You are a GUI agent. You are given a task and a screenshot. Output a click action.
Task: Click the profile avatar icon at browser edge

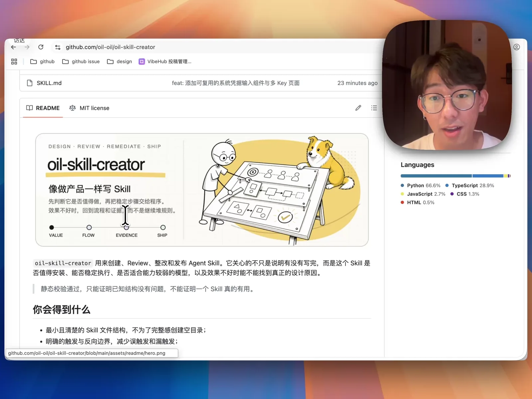click(517, 47)
